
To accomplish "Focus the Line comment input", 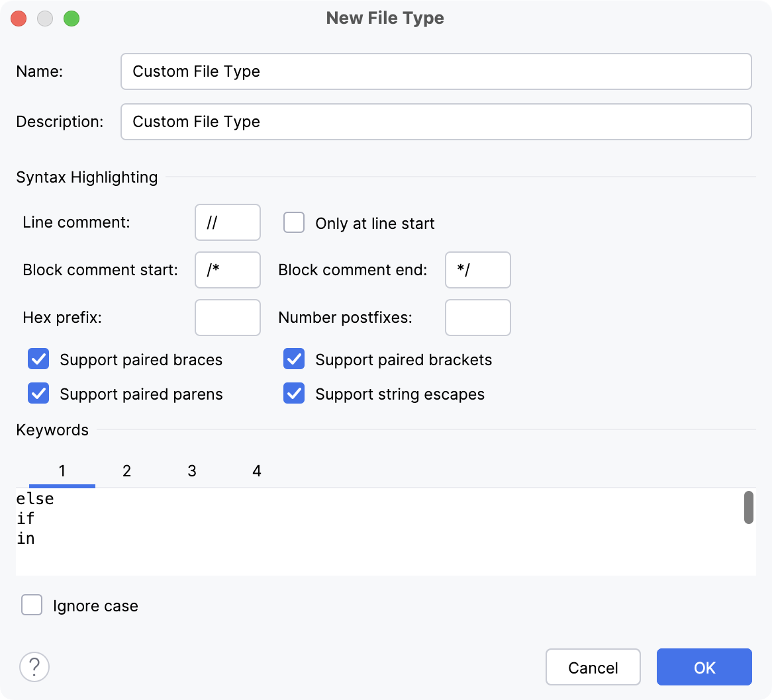I will click(x=227, y=222).
